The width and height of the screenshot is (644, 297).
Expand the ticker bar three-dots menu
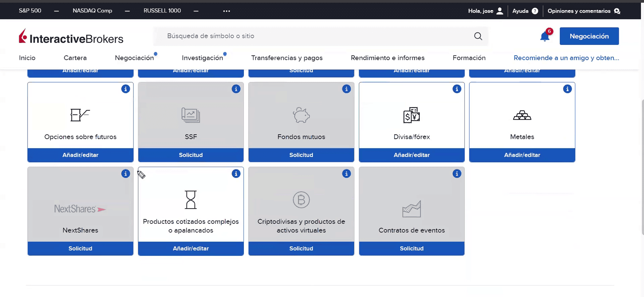(x=227, y=11)
